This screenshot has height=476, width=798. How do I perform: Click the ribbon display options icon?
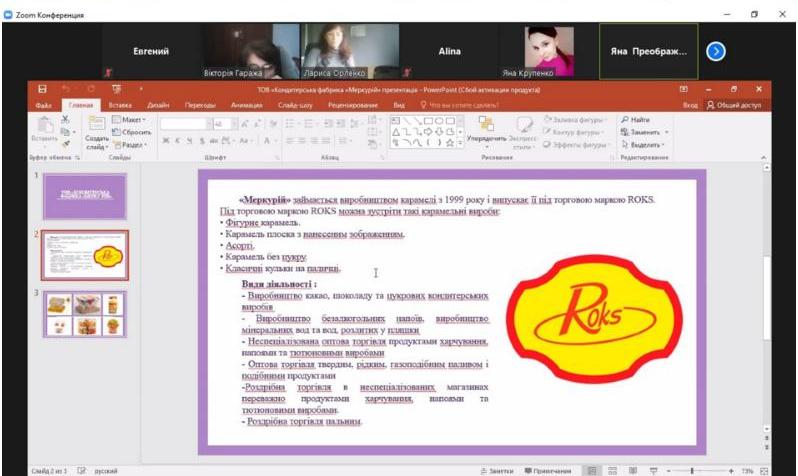click(x=683, y=89)
